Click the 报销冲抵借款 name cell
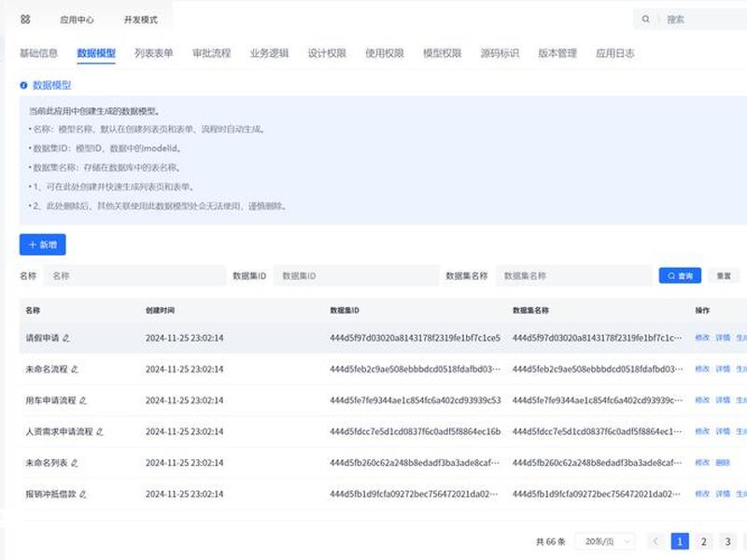 (x=51, y=495)
